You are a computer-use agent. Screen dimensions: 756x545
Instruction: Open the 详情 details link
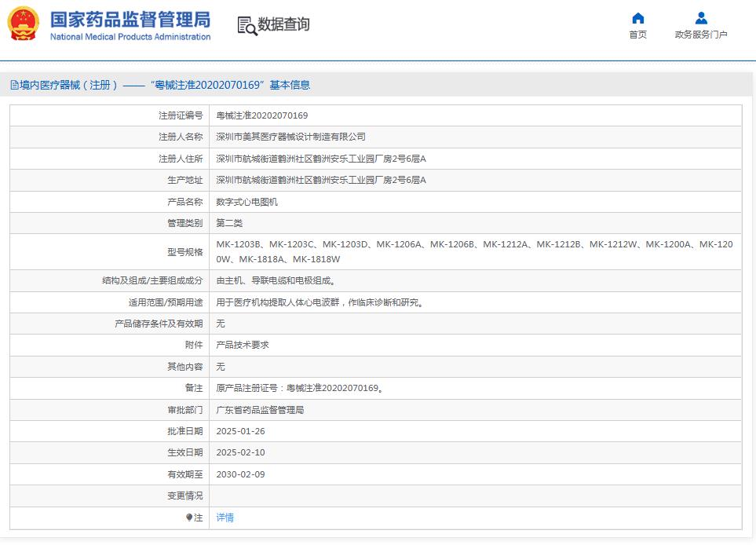click(225, 518)
